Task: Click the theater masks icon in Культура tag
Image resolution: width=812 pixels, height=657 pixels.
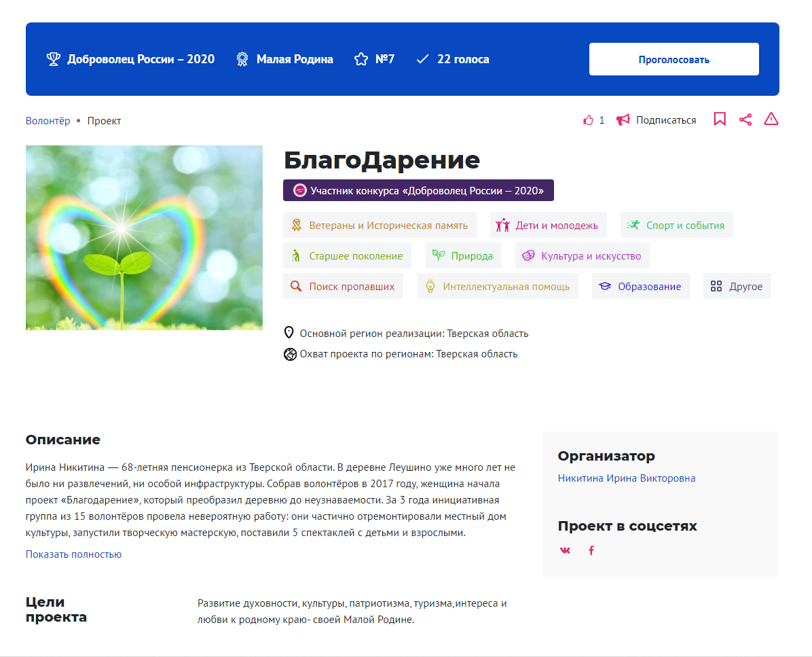Action: 528,255
